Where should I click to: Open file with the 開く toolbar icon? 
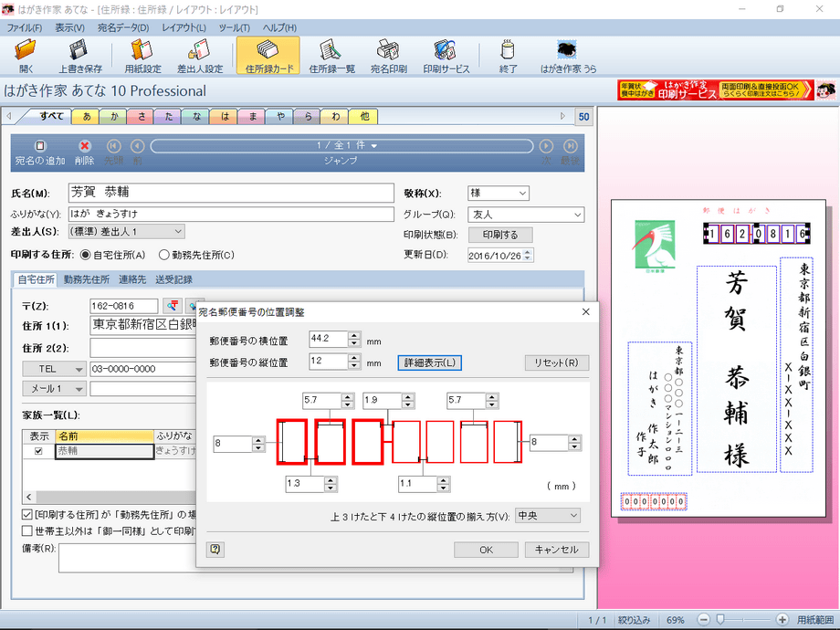tap(26, 56)
